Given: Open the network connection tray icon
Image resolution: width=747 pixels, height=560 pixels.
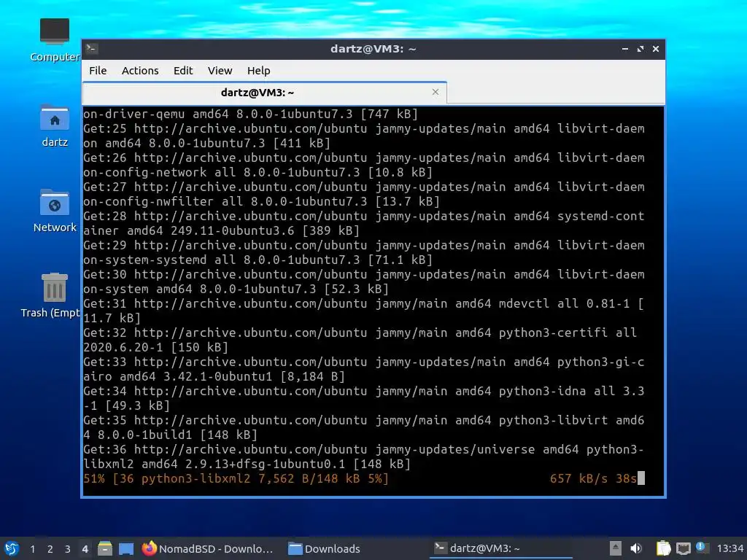Looking at the screenshot, I should (x=683, y=548).
